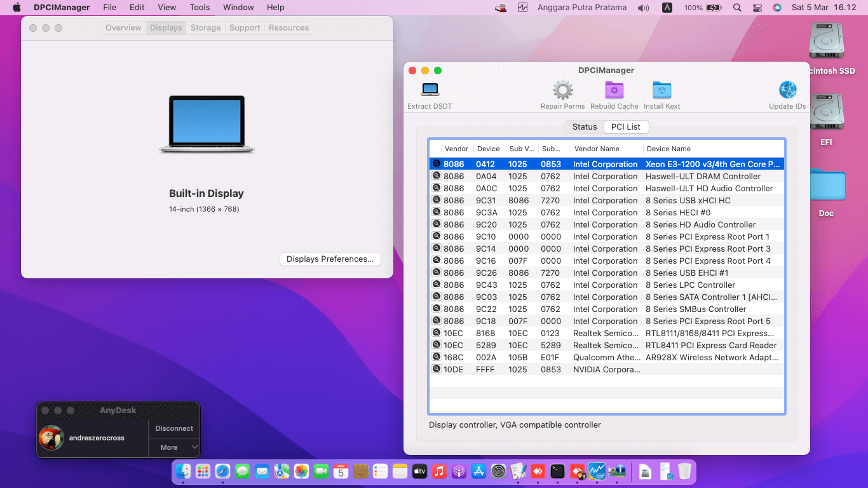Open the Help menu
Viewport: 868px width, 488px height.
[x=276, y=8]
